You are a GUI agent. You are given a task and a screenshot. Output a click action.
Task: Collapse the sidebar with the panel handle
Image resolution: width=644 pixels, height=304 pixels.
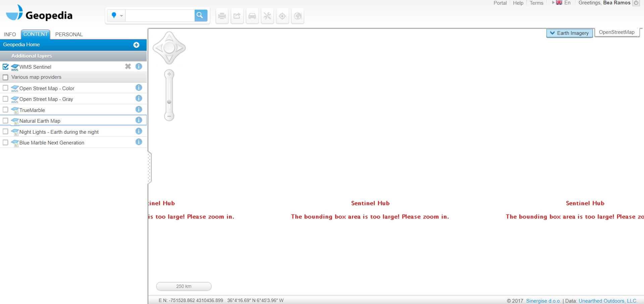pos(150,168)
